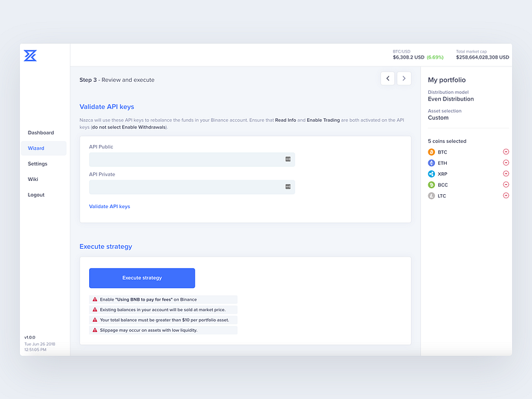
Task: Remove BCC from the portfolio list
Action: (x=505, y=185)
